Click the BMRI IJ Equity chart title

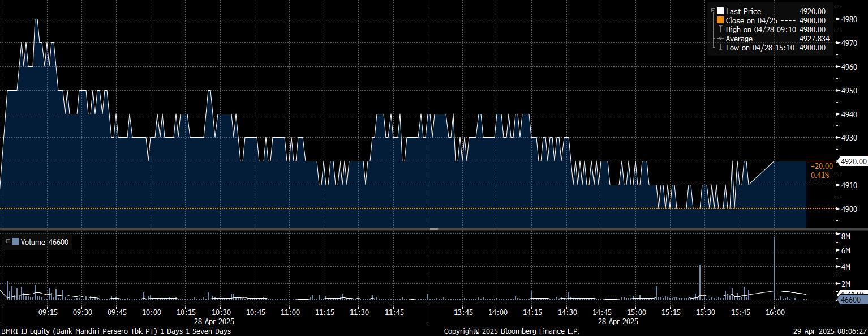click(x=115, y=331)
